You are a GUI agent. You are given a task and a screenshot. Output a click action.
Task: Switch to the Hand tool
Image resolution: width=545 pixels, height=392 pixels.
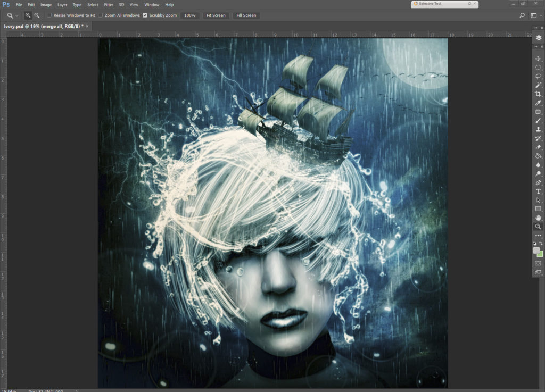[538, 218]
